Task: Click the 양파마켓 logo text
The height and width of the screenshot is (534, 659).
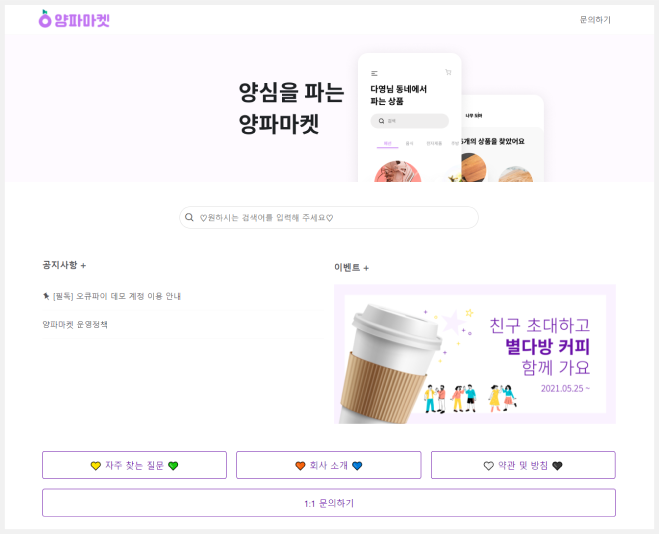Action: click(82, 20)
